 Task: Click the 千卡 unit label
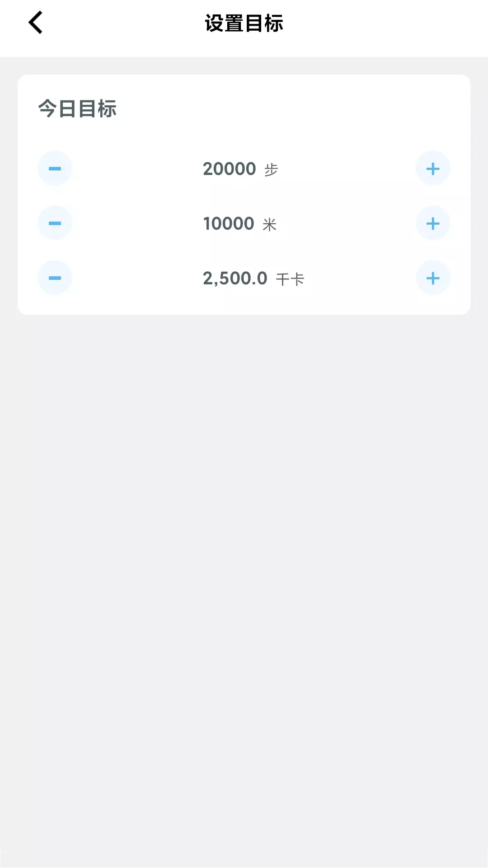click(290, 279)
